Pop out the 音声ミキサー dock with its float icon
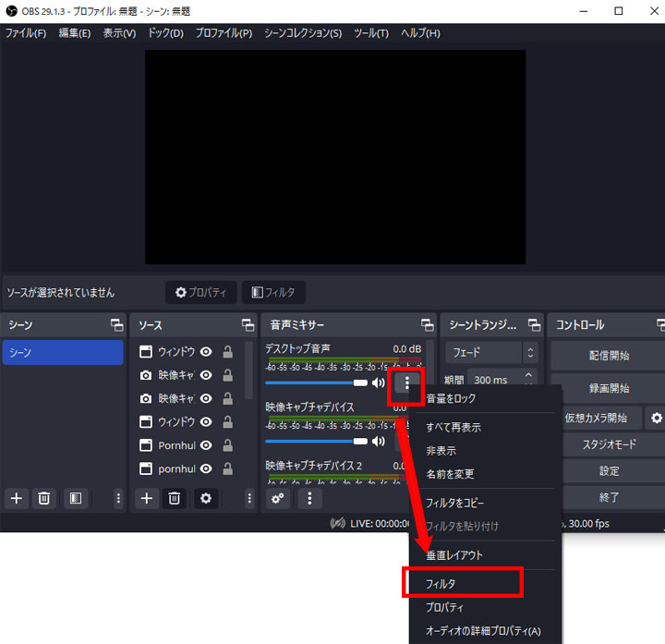 click(x=427, y=325)
